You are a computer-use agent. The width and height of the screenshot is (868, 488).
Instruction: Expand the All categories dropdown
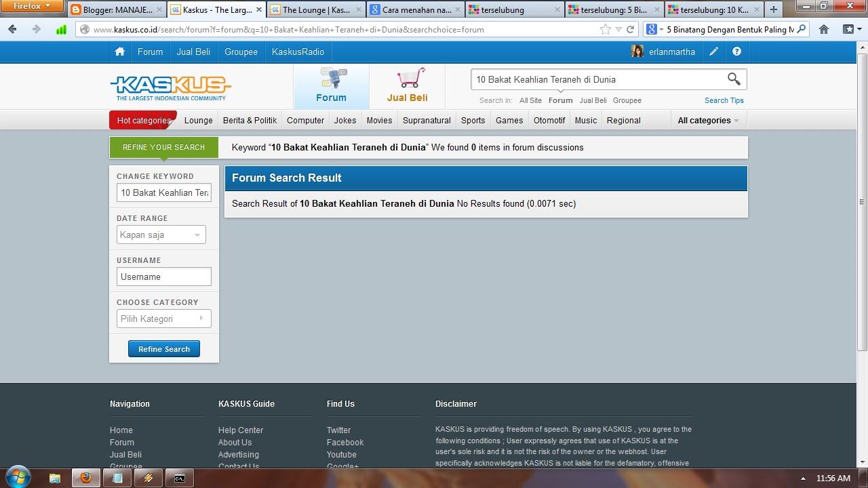coord(708,120)
